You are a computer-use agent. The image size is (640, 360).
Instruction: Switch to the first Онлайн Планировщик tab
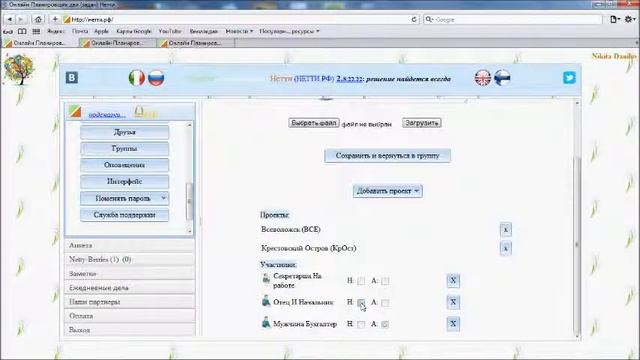pyautogui.click(x=40, y=43)
